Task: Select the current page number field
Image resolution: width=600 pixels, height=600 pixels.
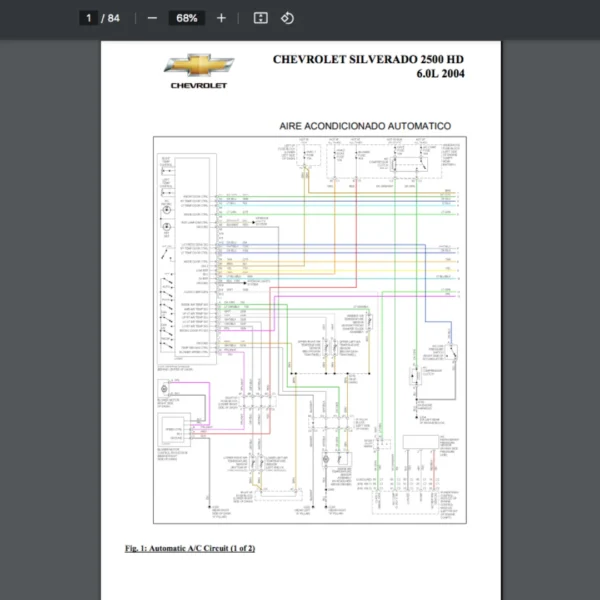Action: coord(89,18)
